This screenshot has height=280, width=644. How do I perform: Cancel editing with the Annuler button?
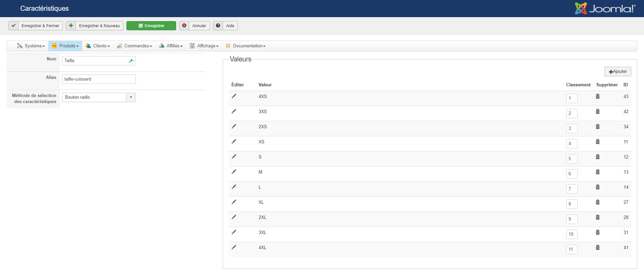click(x=195, y=26)
